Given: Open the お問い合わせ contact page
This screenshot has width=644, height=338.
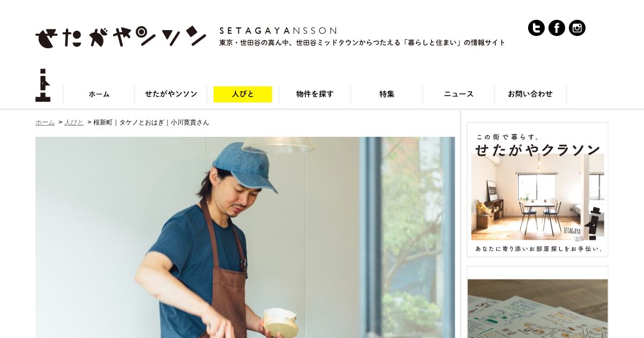Looking at the screenshot, I should (x=530, y=94).
